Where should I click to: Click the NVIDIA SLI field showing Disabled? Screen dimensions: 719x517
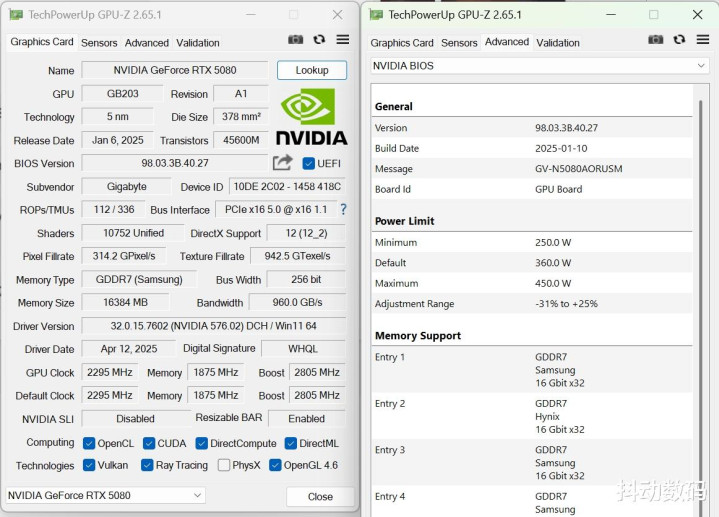pyautogui.click(x=135, y=418)
